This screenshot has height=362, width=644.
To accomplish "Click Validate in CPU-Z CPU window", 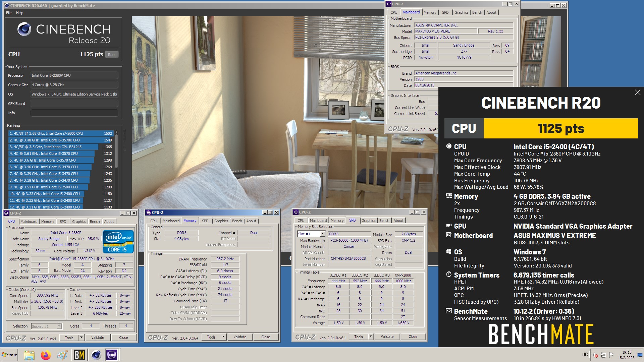I will 98,338.
